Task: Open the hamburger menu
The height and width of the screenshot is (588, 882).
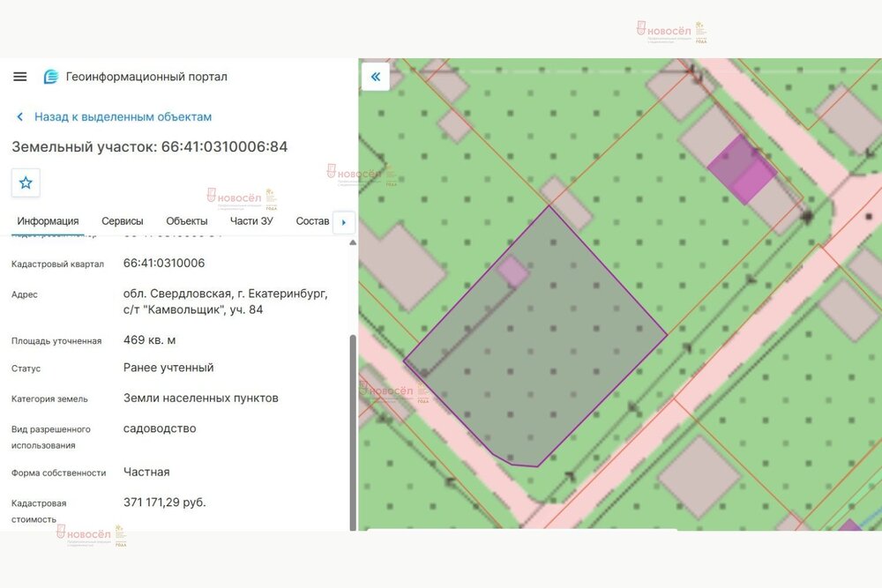Action: pyautogui.click(x=19, y=77)
